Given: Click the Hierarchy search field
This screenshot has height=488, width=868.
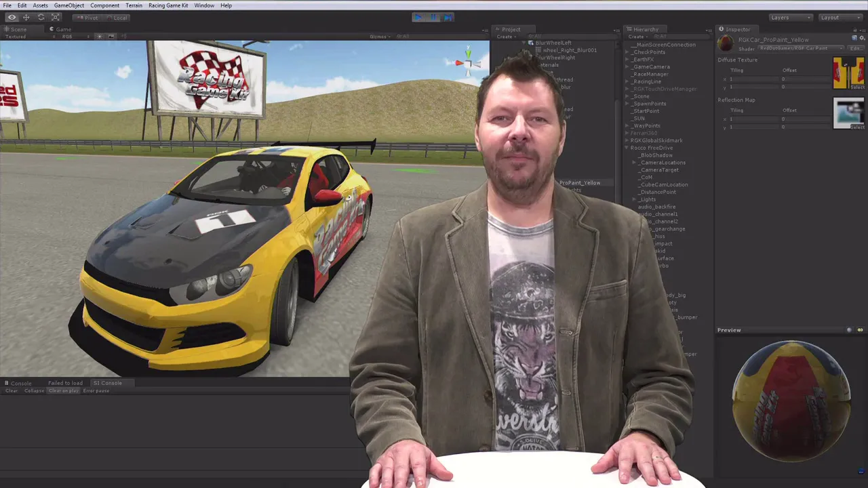Looking at the screenshot, I should click(682, 37).
